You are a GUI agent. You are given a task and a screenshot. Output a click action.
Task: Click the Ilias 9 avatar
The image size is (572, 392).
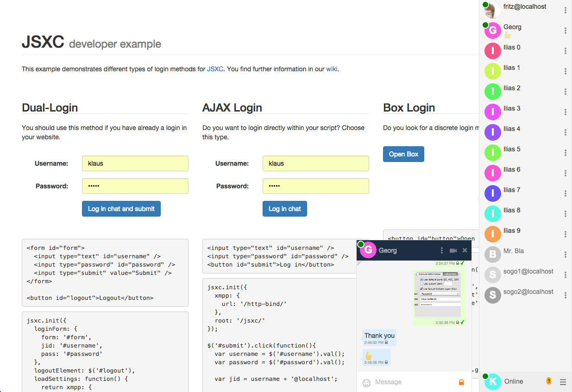click(x=492, y=234)
